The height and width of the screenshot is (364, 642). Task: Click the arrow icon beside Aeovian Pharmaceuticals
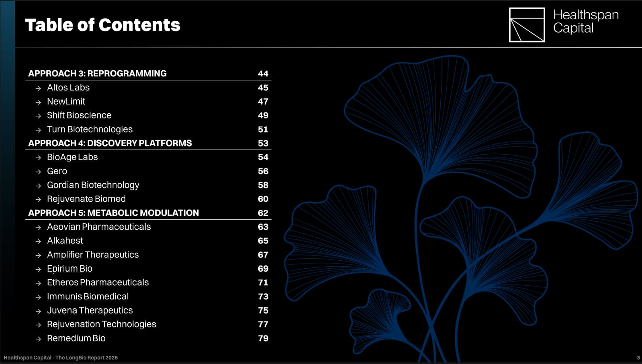38,228
